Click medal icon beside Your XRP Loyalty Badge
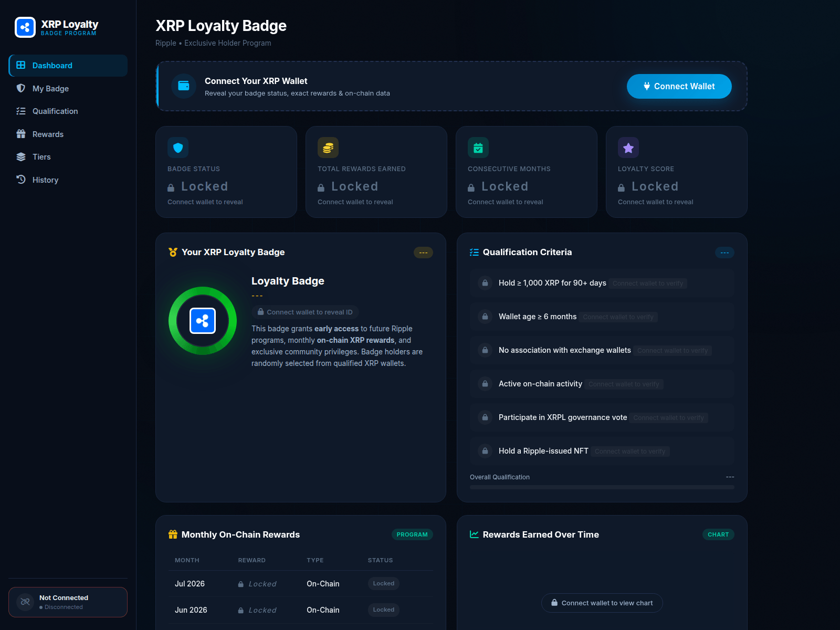This screenshot has height=630, width=840. 173,252
